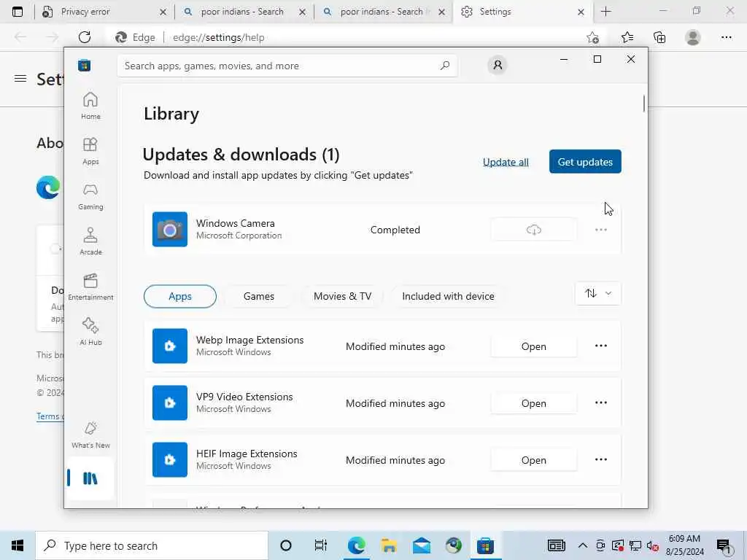Viewport: 747px width, 560px height.
Task: Click Webp Image Extensions app icon
Action: point(169,346)
